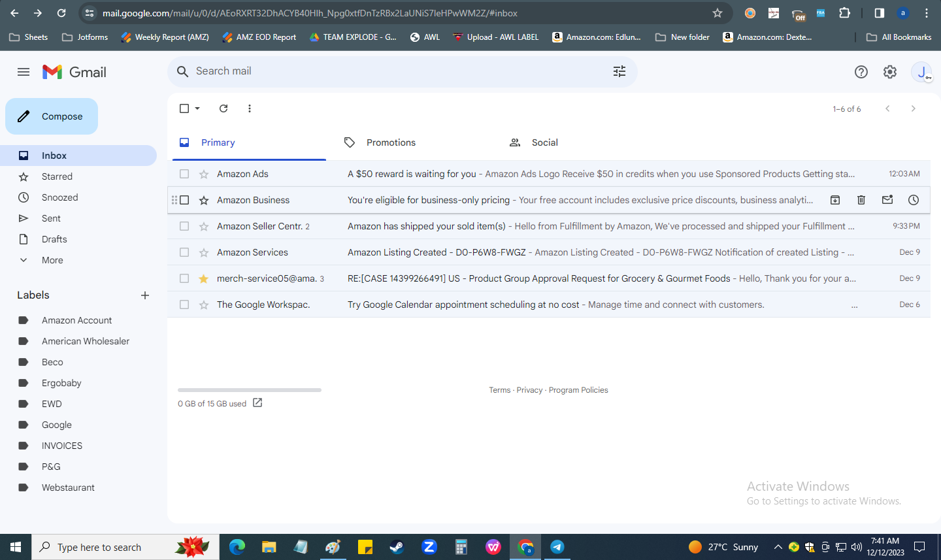Screen dimensions: 941x560
Task: Launch Telegram from the taskbar
Action: pyautogui.click(x=557, y=547)
